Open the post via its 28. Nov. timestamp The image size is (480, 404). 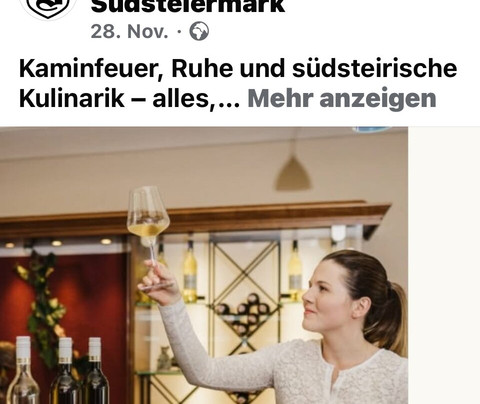click(x=129, y=32)
